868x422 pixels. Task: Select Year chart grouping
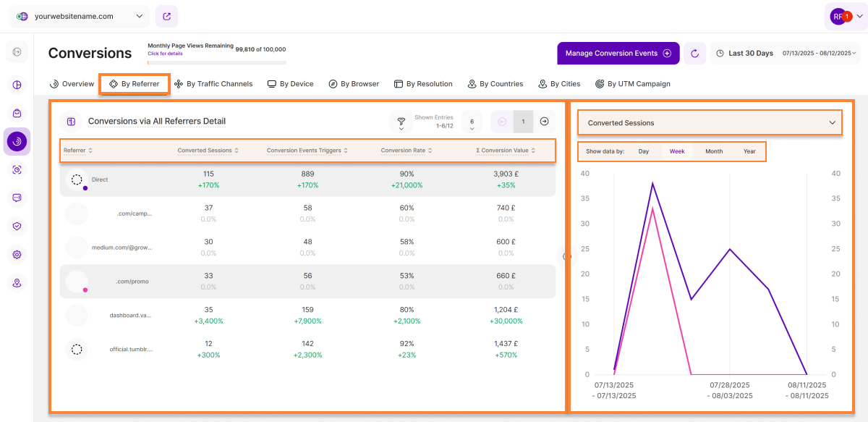(749, 151)
